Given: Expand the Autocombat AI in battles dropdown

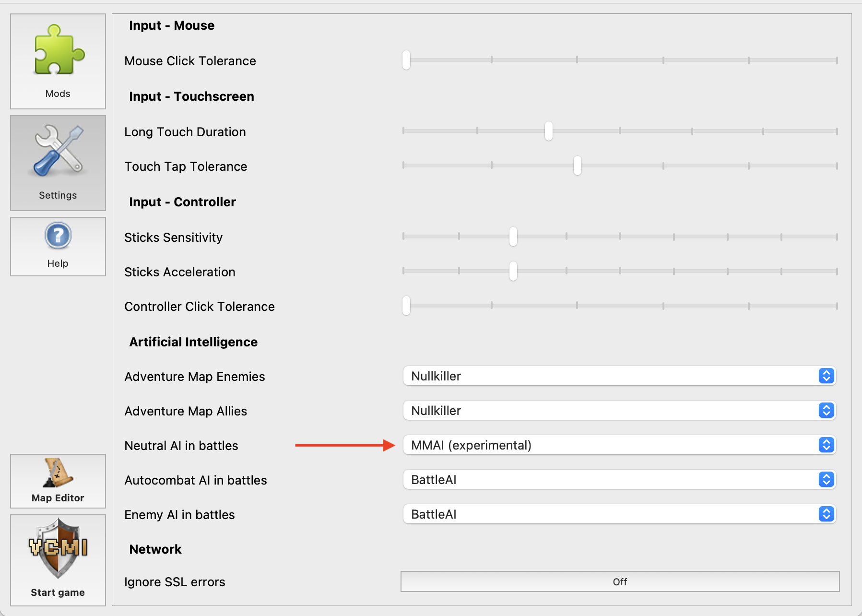Looking at the screenshot, I should click(619, 480).
